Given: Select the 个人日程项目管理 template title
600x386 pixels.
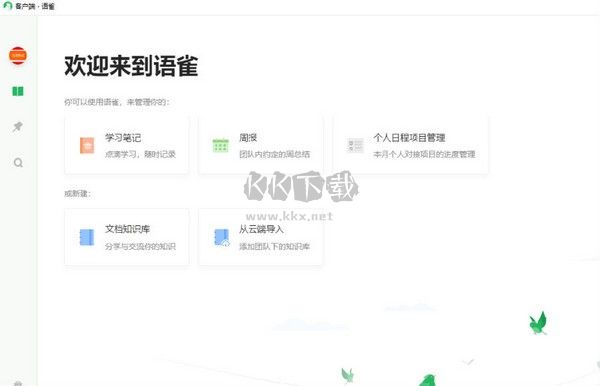Looking at the screenshot, I should point(409,138).
